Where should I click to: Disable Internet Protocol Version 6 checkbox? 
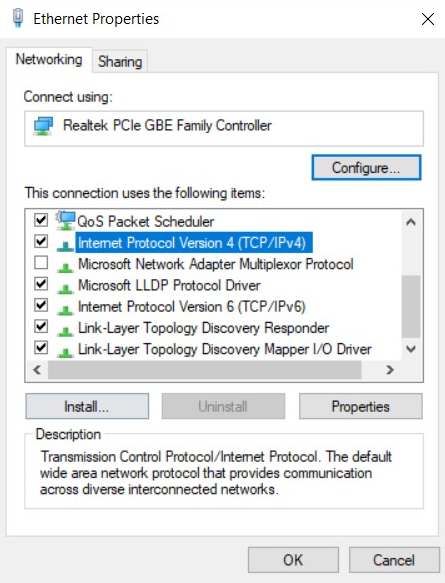[x=41, y=305]
